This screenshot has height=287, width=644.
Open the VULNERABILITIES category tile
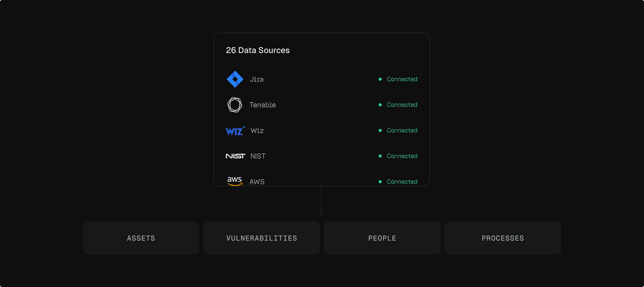pos(261,238)
